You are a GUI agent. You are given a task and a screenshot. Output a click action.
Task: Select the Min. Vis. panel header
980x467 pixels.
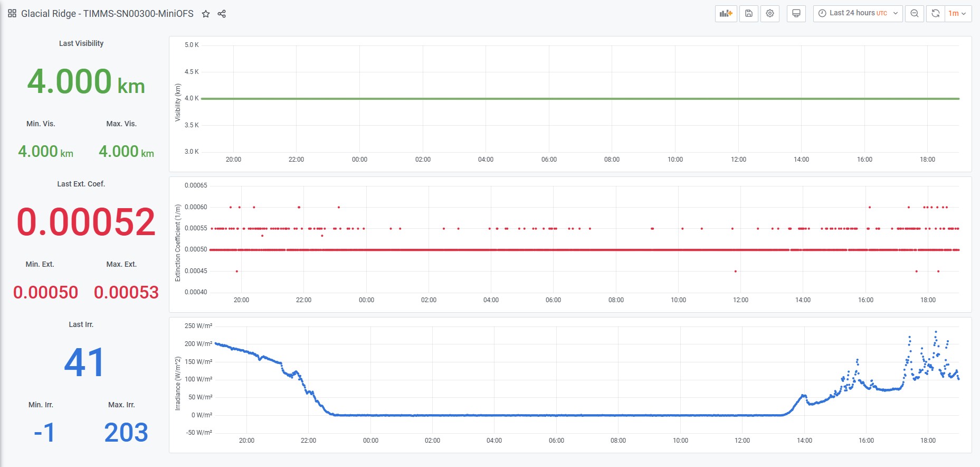pos(41,124)
